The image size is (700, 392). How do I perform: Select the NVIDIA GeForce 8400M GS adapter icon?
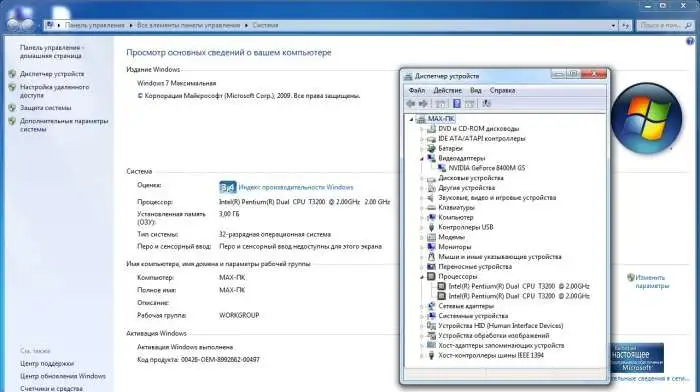442,168
